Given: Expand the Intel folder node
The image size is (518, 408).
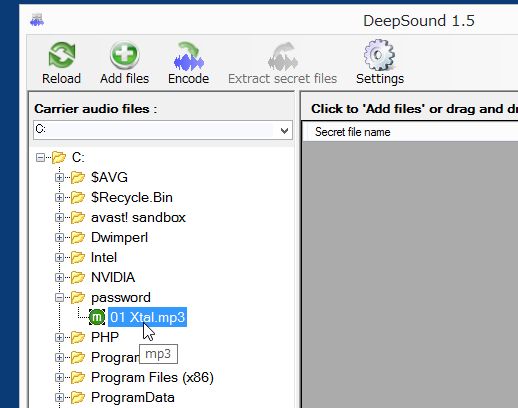Looking at the screenshot, I should (59, 257).
